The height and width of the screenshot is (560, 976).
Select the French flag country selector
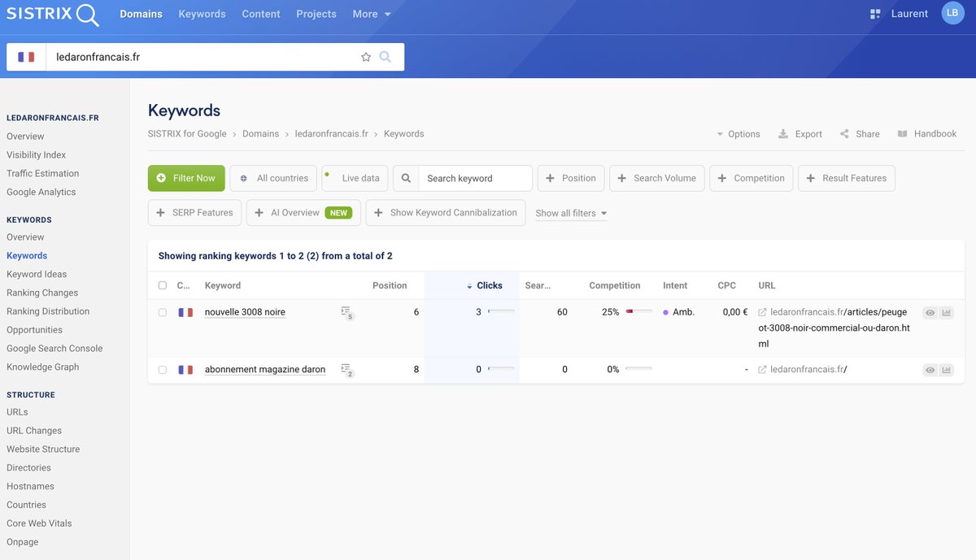(x=26, y=57)
